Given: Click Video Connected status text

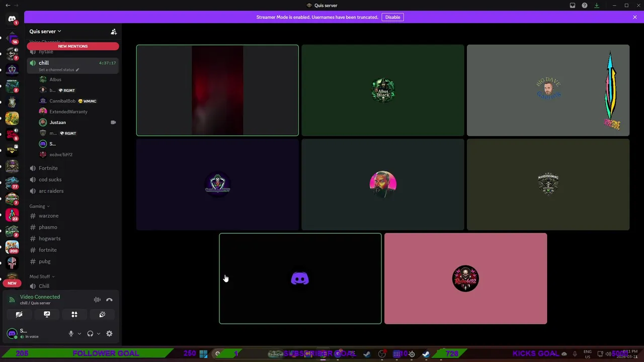Looking at the screenshot, I should pyautogui.click(x=40, y=297).
